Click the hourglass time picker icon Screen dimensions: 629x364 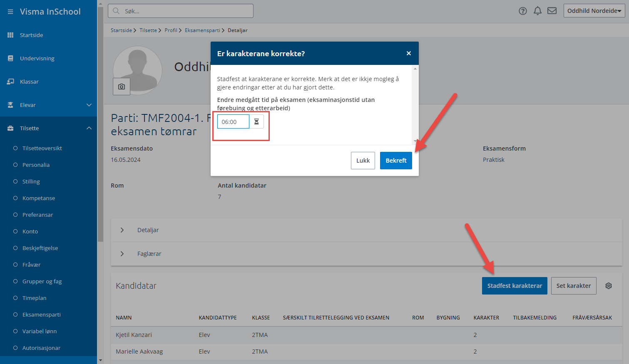coord(256,121)
